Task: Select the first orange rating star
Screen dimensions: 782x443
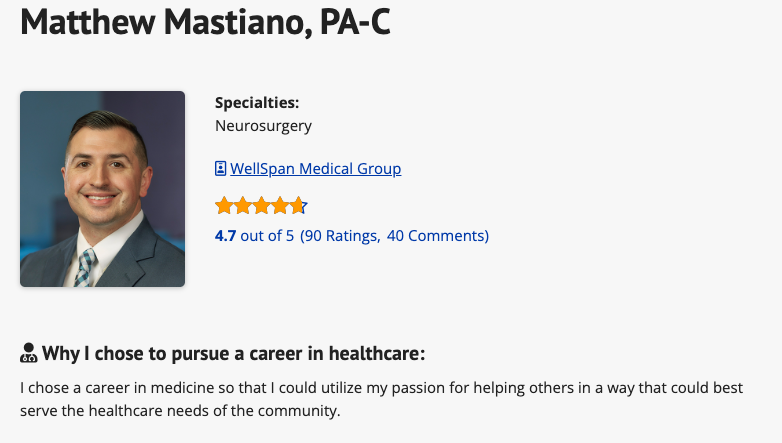Action: tap(224, 206)
